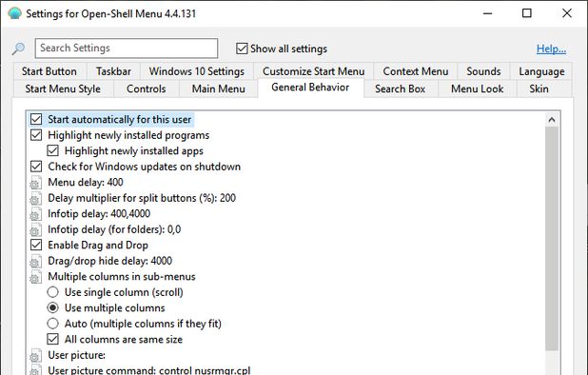Select Drag/drop hide delay: 4000 row

click(109, 261)
